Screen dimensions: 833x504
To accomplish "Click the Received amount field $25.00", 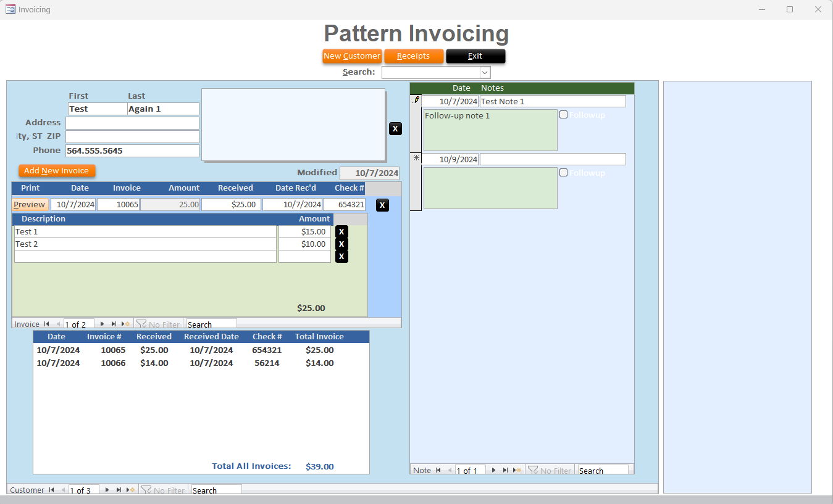I will tap(232, 205).
